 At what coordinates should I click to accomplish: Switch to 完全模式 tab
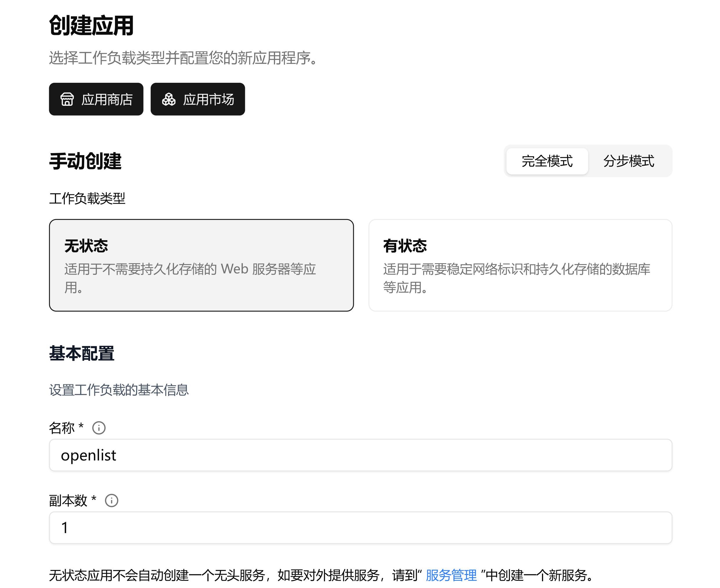pyautogui.click(x=547, y=161)
